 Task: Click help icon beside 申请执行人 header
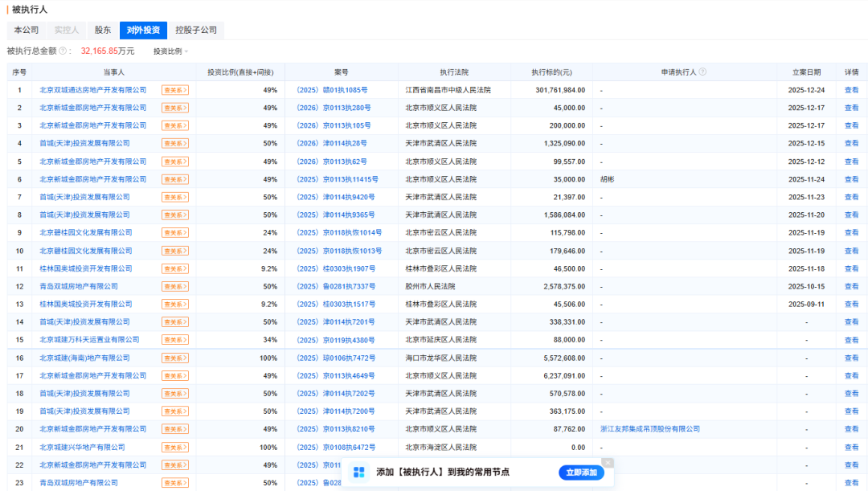pyautogui.click(x=702, y=72)
